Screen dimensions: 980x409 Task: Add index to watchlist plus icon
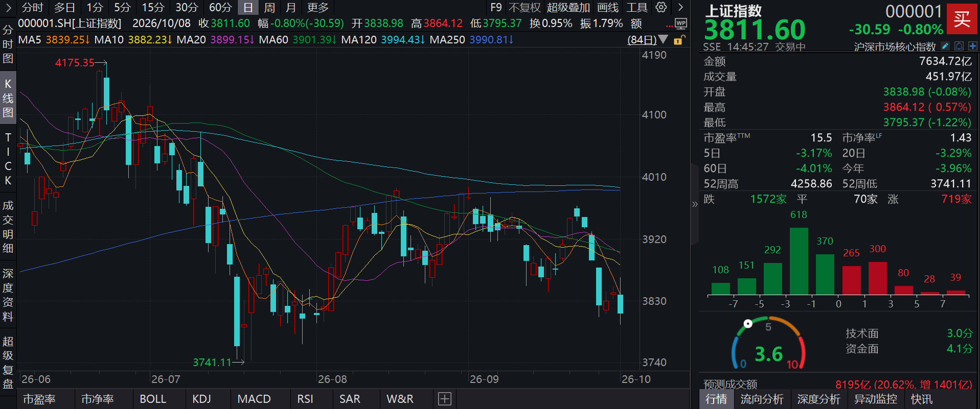click(x=972, y=46)
